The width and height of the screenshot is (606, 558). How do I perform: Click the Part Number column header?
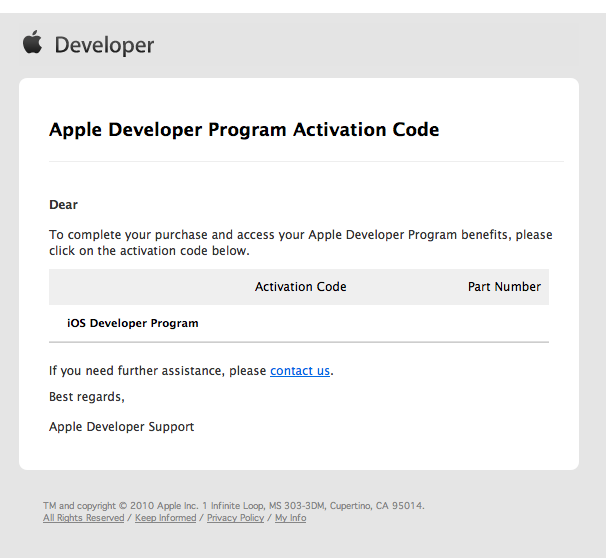coord(504,287)
